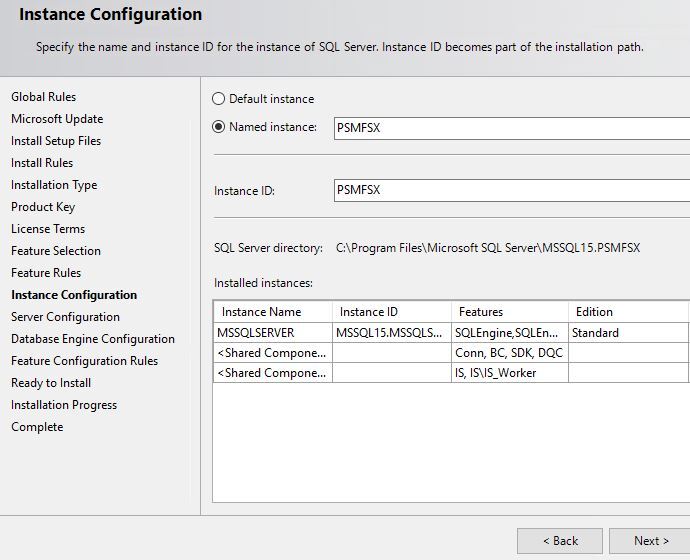Select the MSSQLSERVER instance row
This screenshot has height=560, width=690.
coord(451,333)
